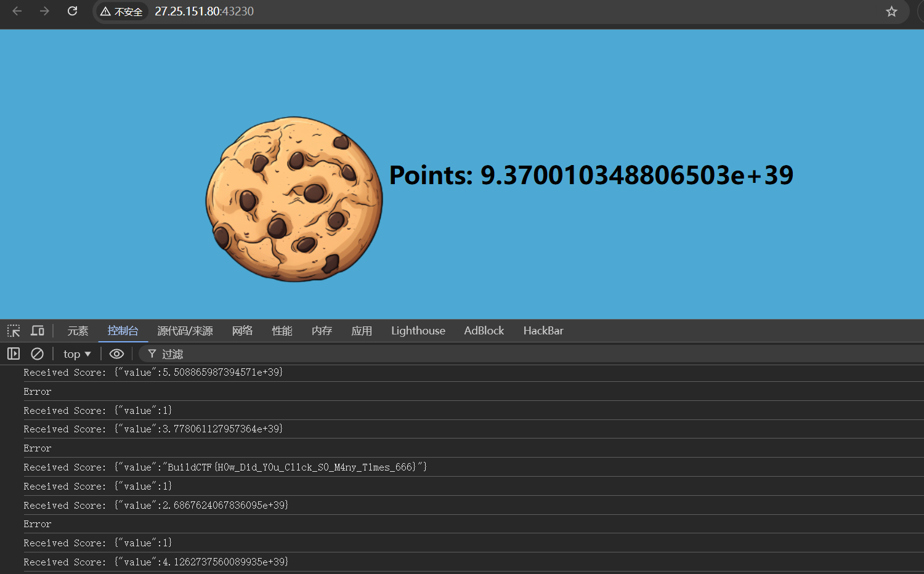924x574 pixels.
Task: Toggle device toolbar emulation icon
Action: [38, 331]
